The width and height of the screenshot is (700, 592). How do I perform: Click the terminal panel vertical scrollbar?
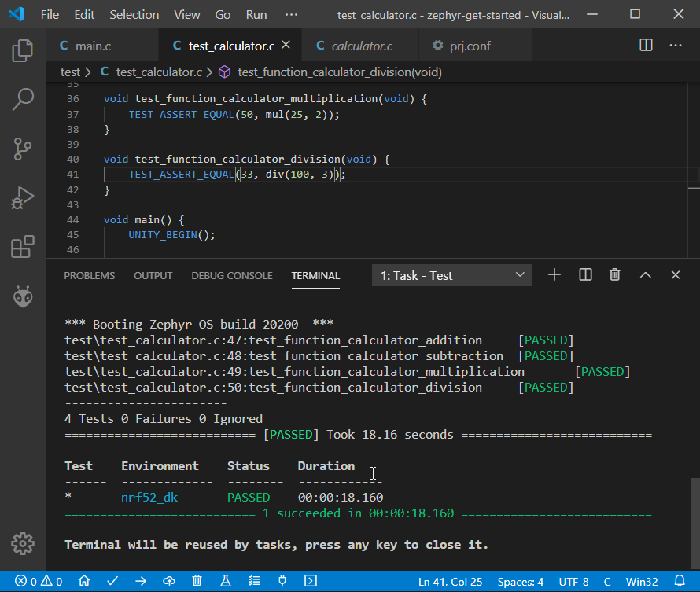click(x=694, y=523)
